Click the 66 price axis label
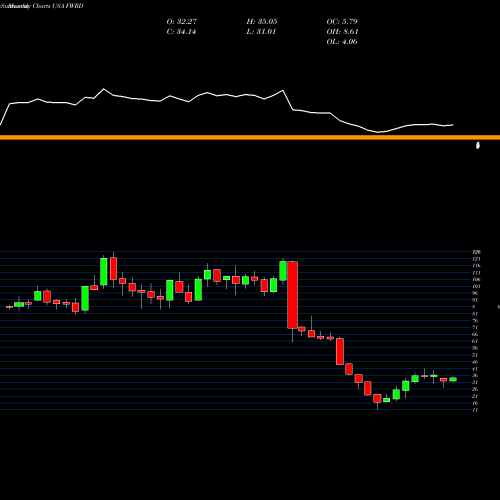This screenshot has width=500, height=500. pos(475,334)
